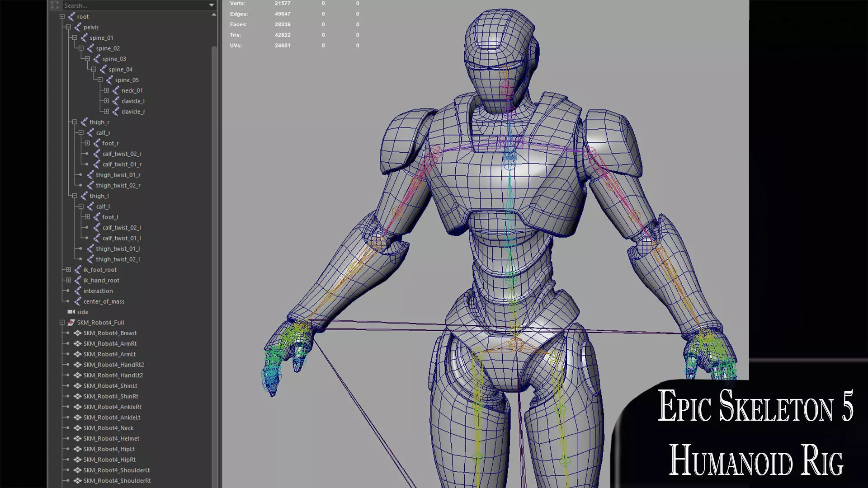Click the SKM_Robot4_Neck mesh icon
868x488 pixels.
coord(77,428)
